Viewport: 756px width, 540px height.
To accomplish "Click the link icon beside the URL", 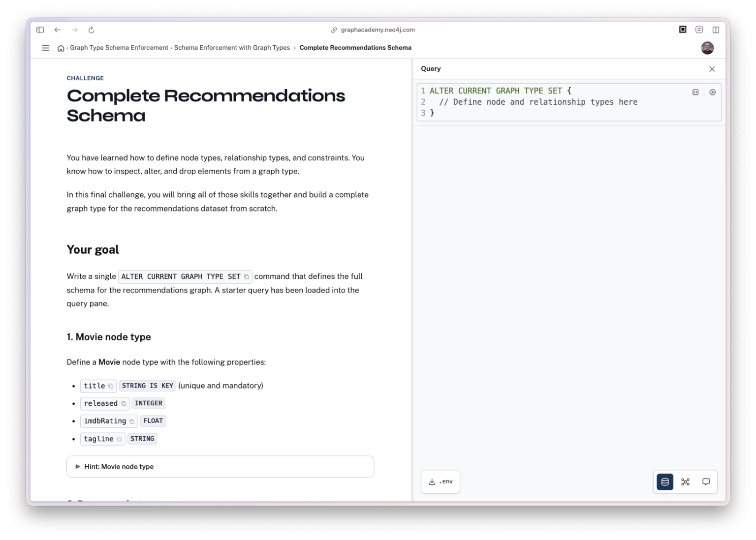I will click(x=334, y=30).
